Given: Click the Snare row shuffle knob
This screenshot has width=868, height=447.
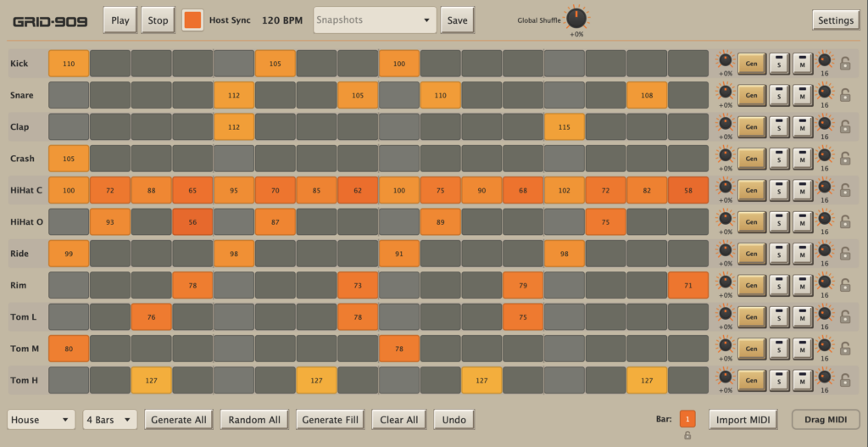Looking at the screenshot, I should click(726, 92).
